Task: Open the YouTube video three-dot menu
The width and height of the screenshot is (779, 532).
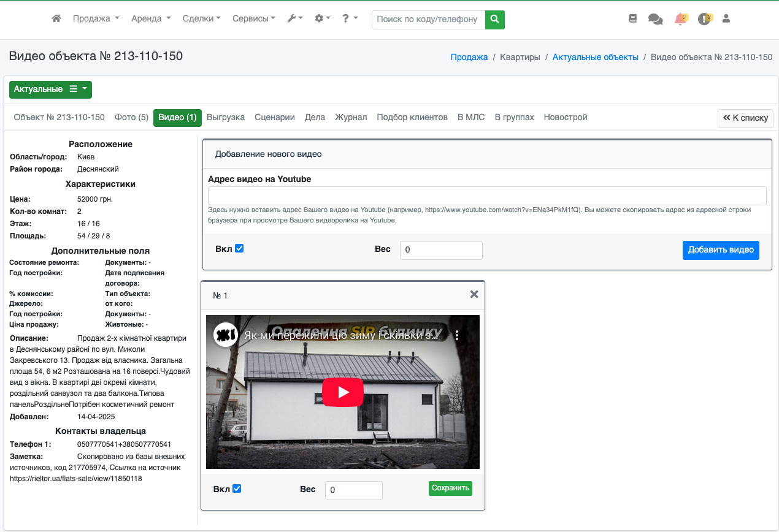Action: click(457, 335)
